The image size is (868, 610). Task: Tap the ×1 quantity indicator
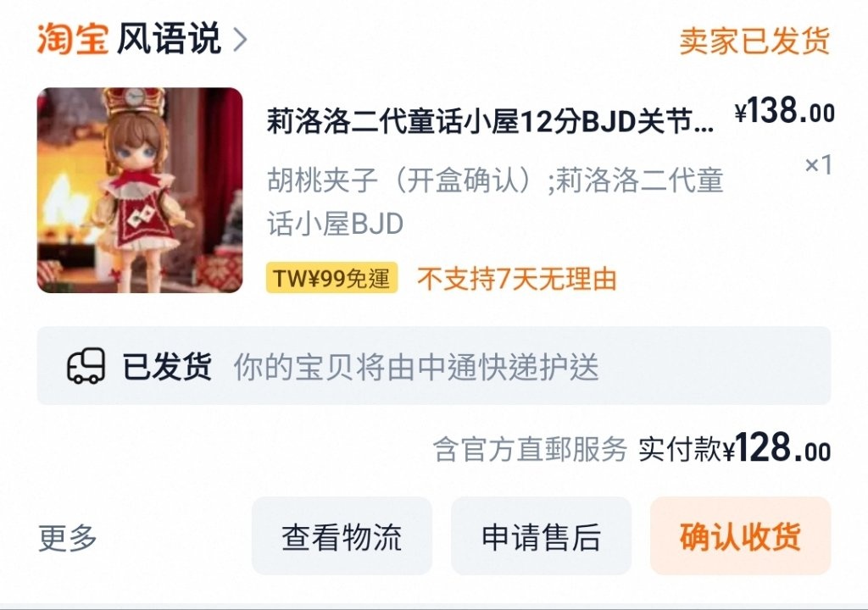coord(818,164)
